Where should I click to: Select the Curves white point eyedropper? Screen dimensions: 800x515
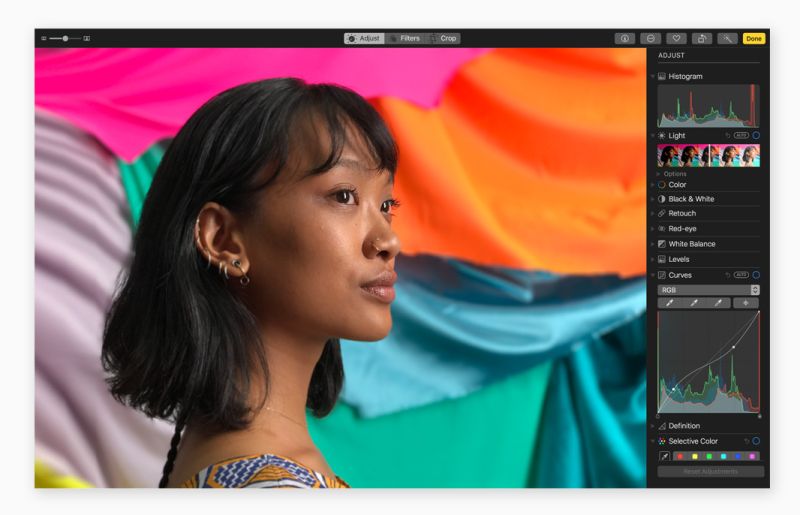point(718,303)
